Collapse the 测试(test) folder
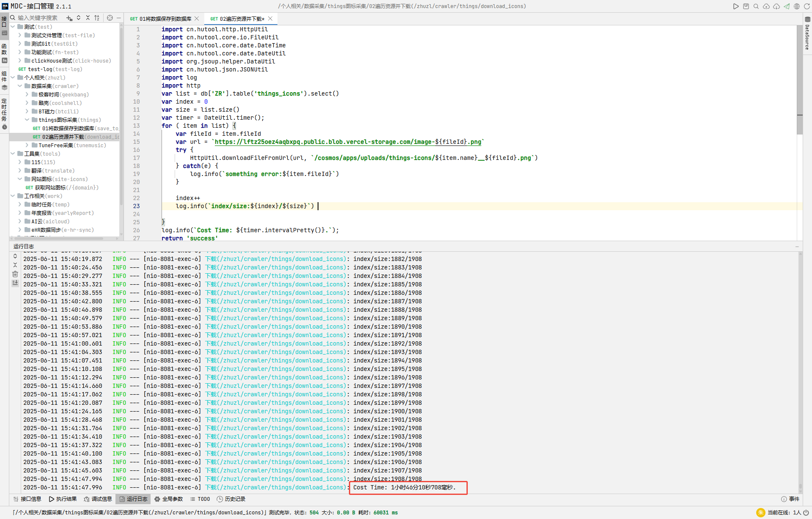 click(x=13, y=27)
